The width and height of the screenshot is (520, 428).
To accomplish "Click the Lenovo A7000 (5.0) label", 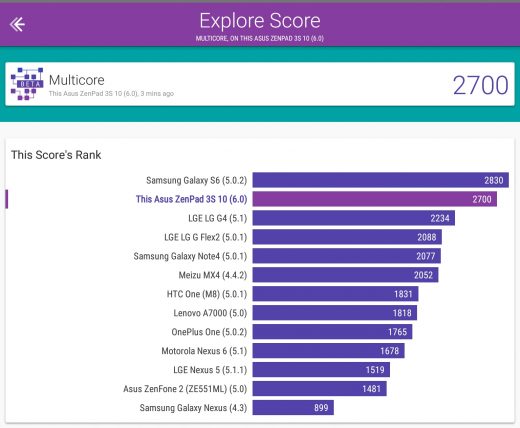I will point(210,313).
